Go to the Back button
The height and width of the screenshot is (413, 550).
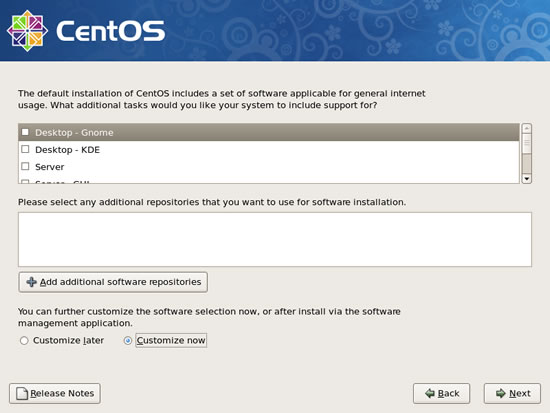[x=441, y=393]
